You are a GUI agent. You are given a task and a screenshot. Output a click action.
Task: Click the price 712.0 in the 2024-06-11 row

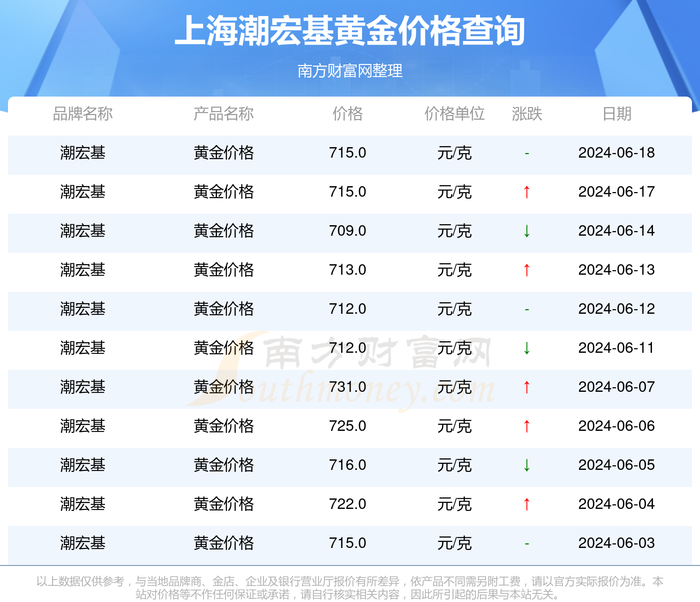click(347, 348)
